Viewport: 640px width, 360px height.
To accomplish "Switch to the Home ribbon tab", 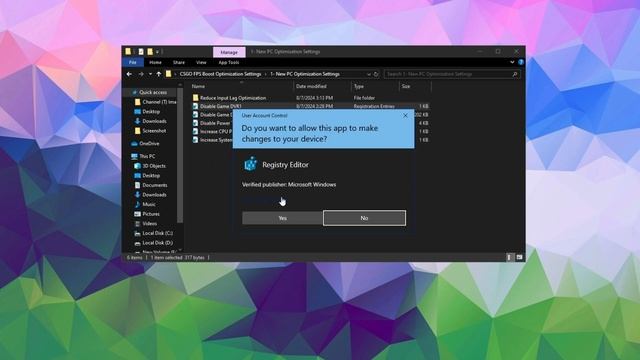I will [x=155, y=62].
